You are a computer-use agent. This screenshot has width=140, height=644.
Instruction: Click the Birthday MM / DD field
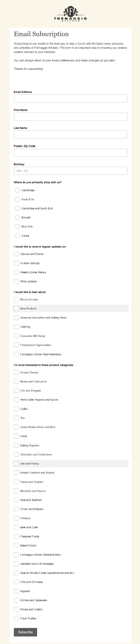70,171
